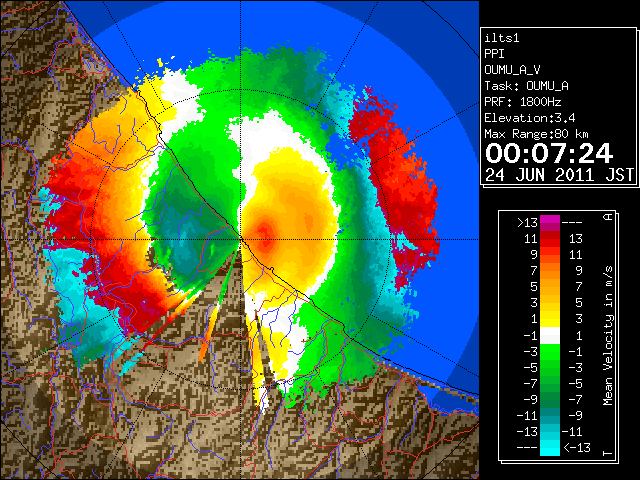Click the "ilts1" label in info box
This screenshot has height=480, width=640.
tap(502, 38)
